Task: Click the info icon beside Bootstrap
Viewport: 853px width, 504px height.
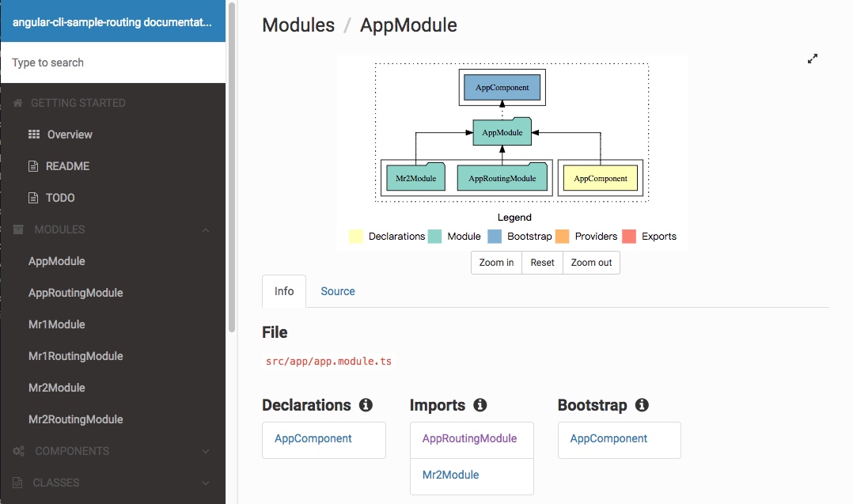Action: (642, 405)
